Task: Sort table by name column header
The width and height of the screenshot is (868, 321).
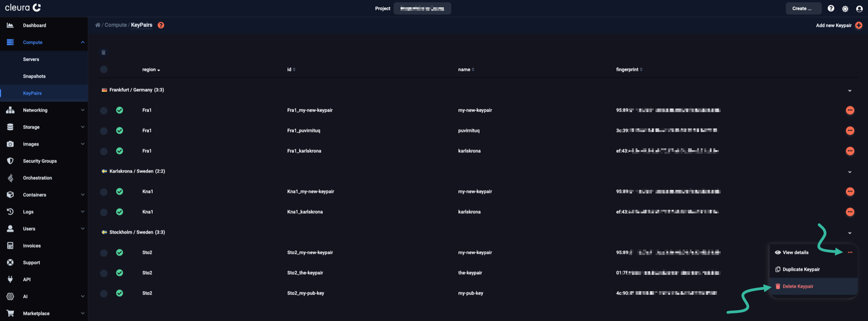Action: coord(466,70)
